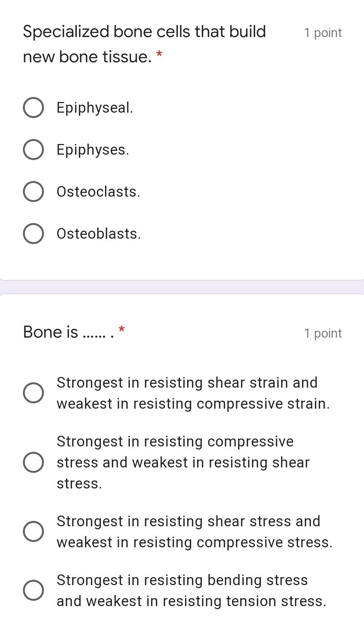Image resolution: width=364 pixels, height=634 pixels.
Task: Click the 'Epiphyses.' answer text
Action: click(93, 150)
